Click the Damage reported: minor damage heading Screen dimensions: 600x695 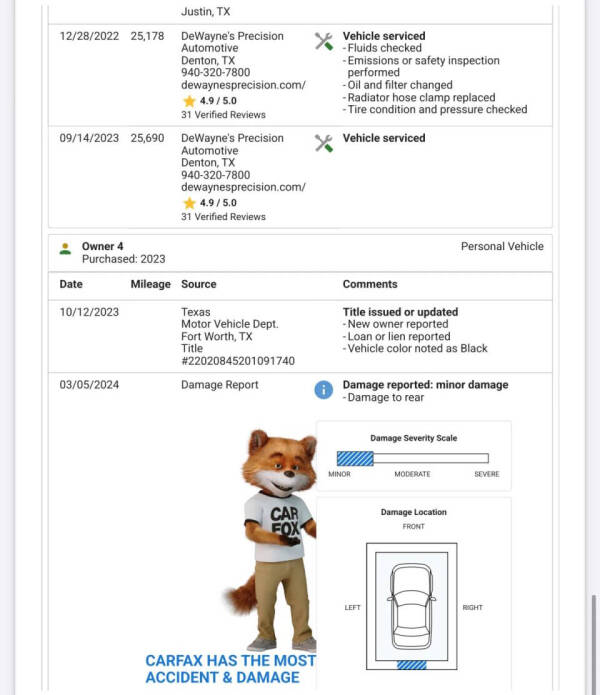[x=425, y=385]
